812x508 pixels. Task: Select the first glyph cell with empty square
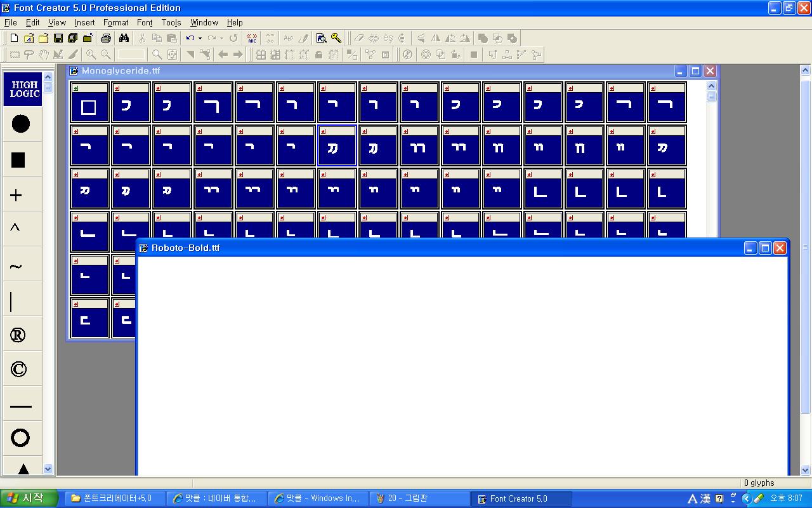point(89,103)
